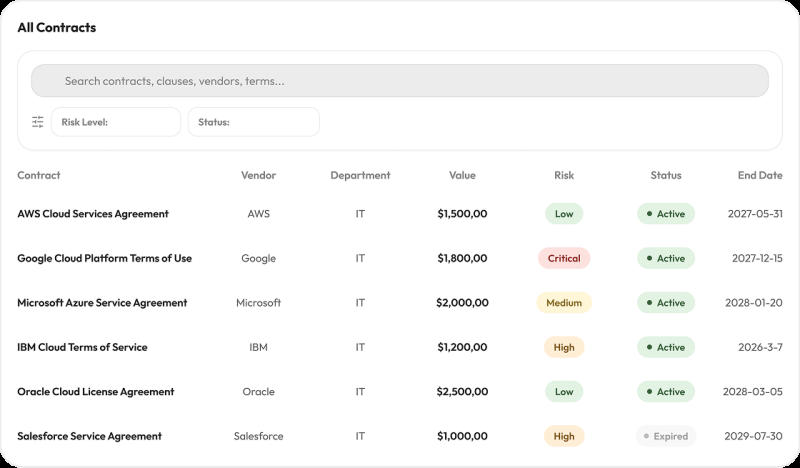Screen dimensions: 800x468
Task: Open IBM Cloud Terms of Service
Action: click(82, 347)
